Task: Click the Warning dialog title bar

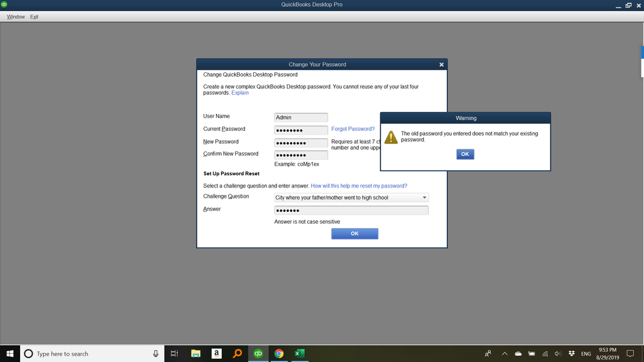Action: pos(465,118)
